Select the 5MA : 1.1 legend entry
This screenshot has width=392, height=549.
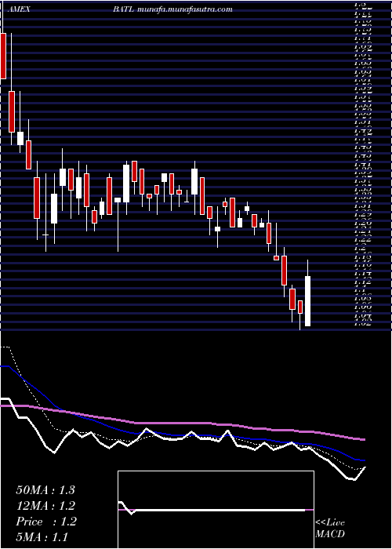(x=42, y=536)
